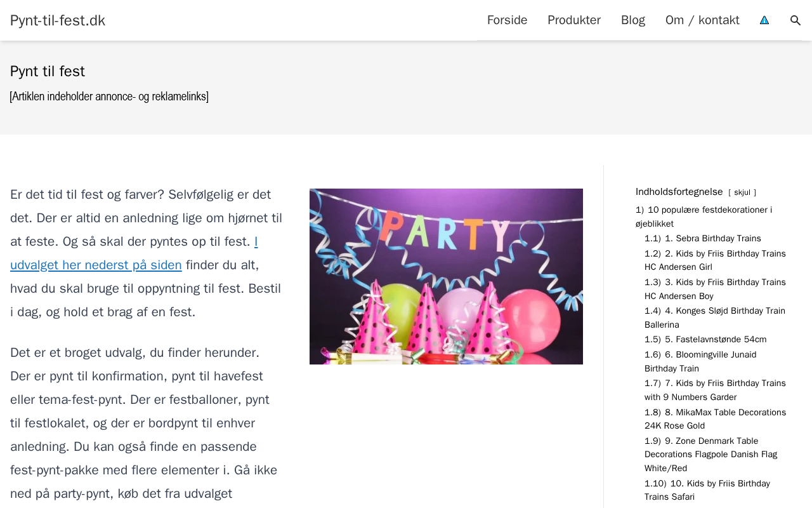
Task: Click the Pynt-til-fest.dk site logo
Action: [x=58, y=20]
